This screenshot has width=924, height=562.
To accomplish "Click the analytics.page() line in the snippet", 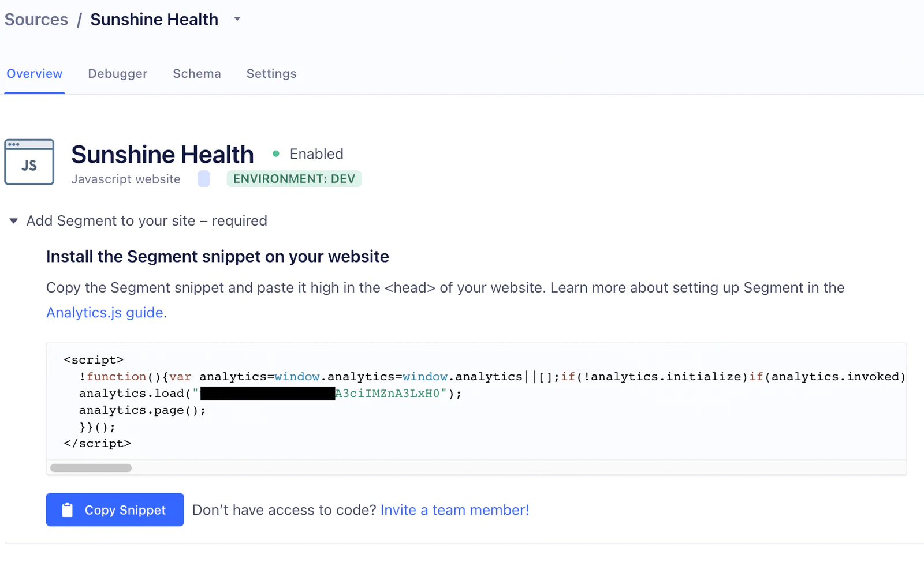I will pos(142,410).
